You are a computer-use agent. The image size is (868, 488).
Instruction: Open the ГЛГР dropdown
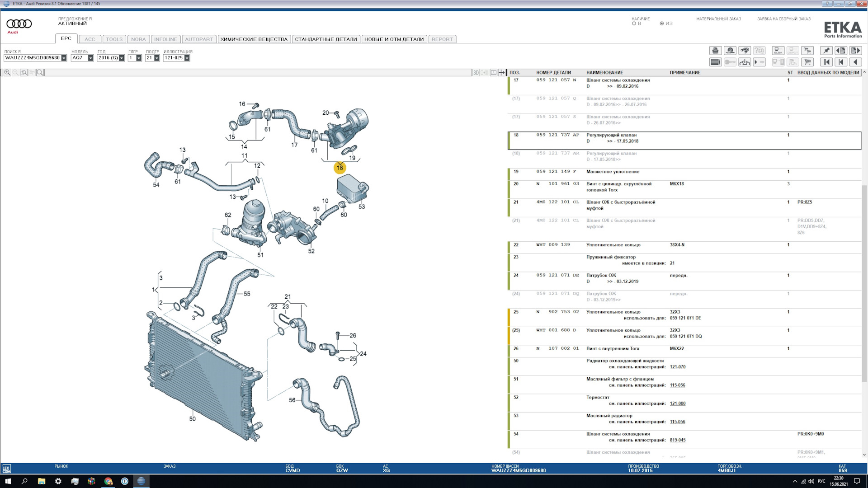[139, 58]
